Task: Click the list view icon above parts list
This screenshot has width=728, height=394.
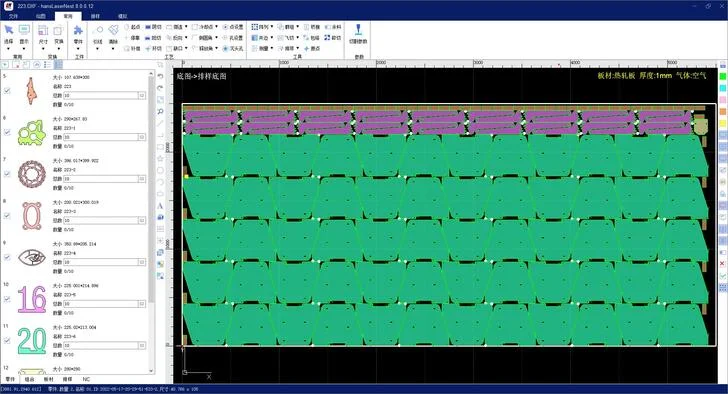Action: click(47, 65)
